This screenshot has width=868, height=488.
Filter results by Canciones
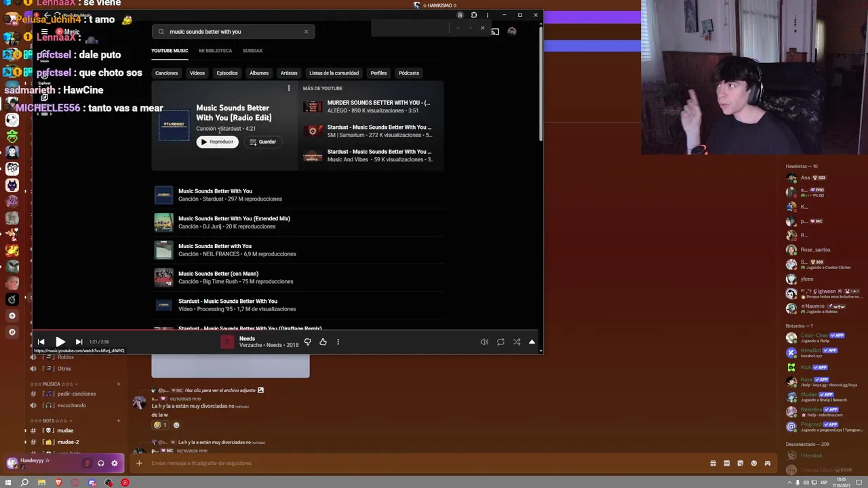point(166,73)
